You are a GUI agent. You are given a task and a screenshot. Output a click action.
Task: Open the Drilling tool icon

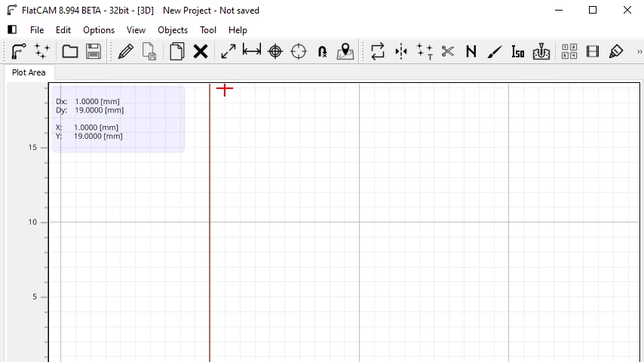[x=541, y=51]
